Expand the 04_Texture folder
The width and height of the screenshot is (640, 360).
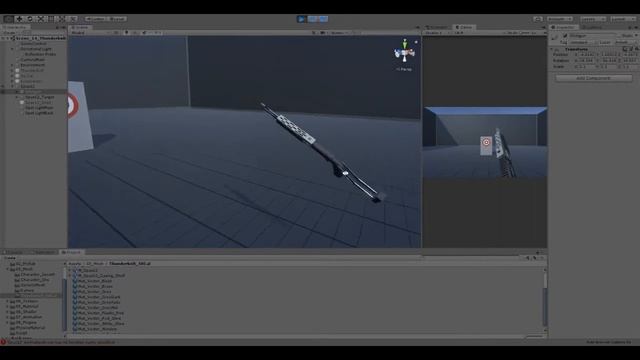[7, 301]
